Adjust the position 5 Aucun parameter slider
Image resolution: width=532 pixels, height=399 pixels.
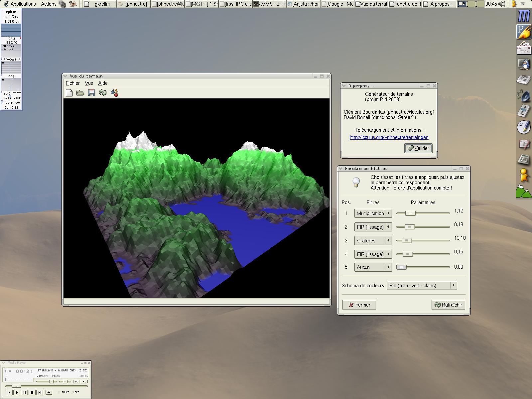point(423,267)
